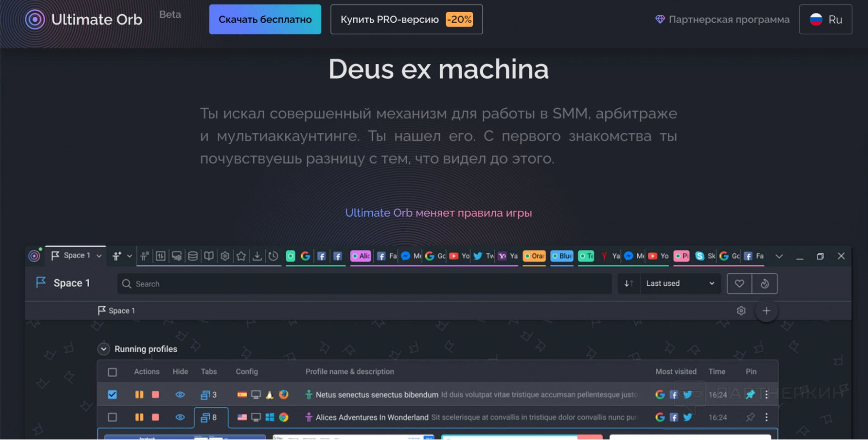Screen dimensions: 868x440
Task: Pause the Alices Adventures profile
Action: pyautogui.click(x=139, y=417)
